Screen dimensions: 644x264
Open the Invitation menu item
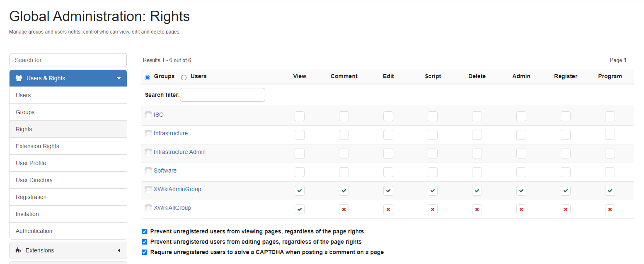pyautogui.click(x=68, y=214)
